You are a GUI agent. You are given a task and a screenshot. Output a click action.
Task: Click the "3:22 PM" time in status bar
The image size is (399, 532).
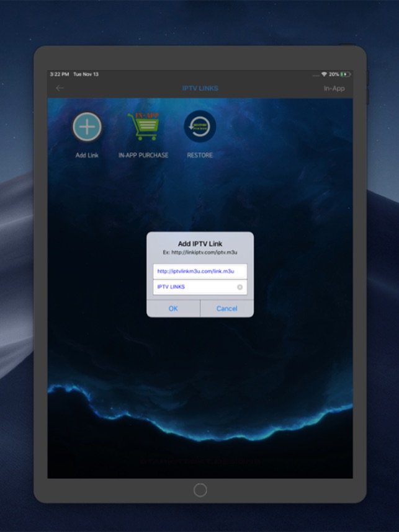tap(60, 74)
